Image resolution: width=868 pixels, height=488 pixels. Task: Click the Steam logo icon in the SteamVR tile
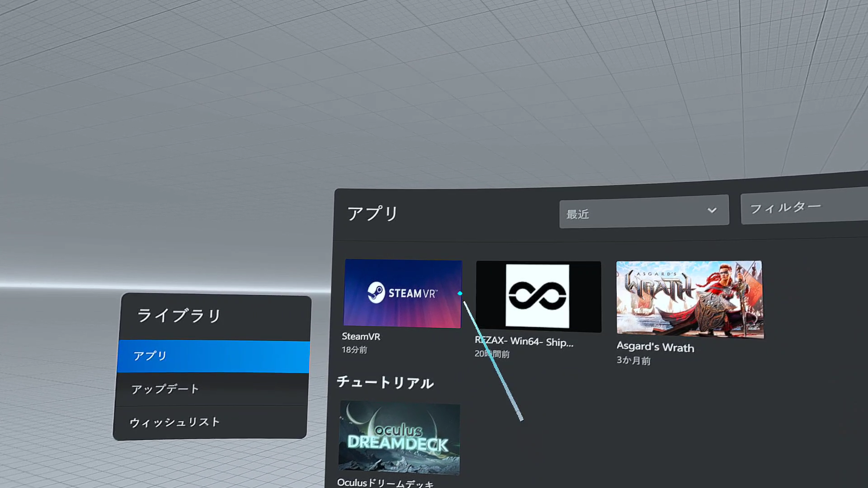376,293
